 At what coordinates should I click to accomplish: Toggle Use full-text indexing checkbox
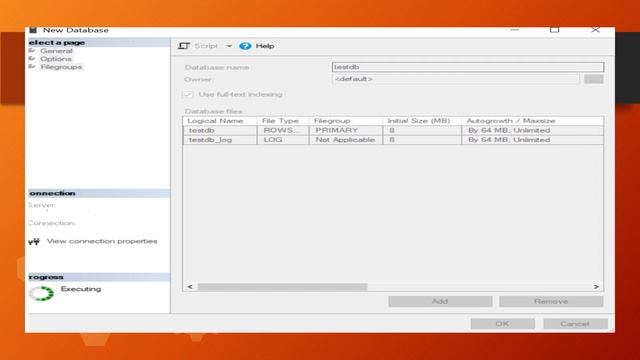[187, 95]
